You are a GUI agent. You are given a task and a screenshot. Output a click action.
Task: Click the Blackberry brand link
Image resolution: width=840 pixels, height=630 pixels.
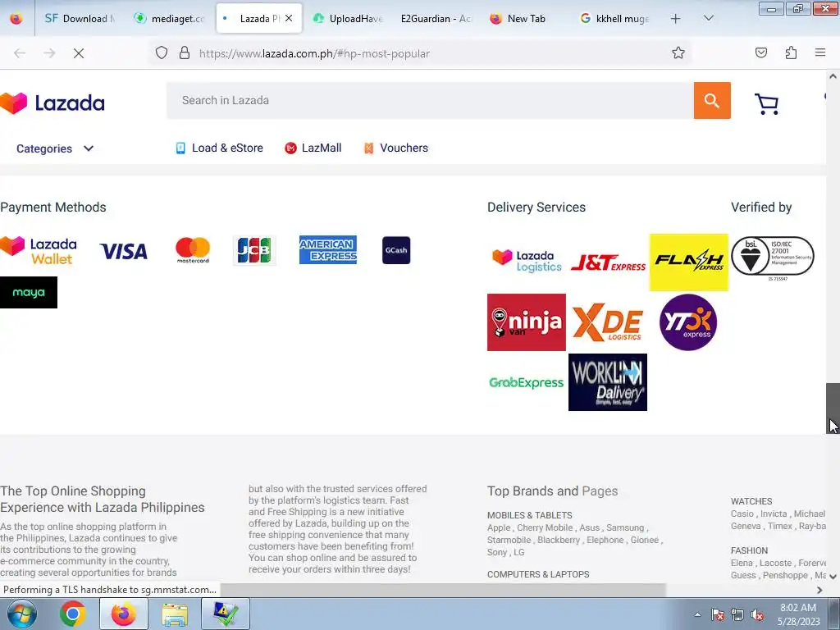coord(558,540)
